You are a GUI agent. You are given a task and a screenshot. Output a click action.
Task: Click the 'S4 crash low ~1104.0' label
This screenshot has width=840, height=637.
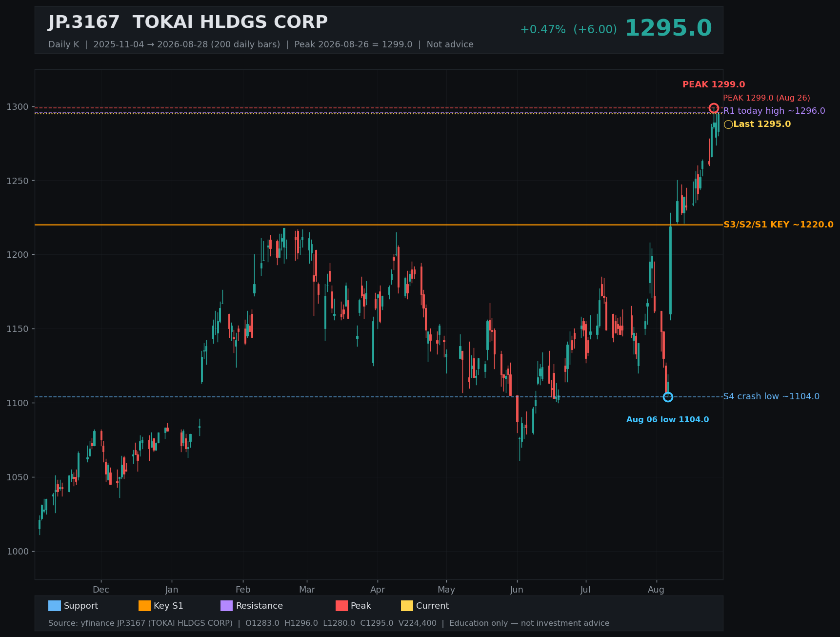click(771, 396)
